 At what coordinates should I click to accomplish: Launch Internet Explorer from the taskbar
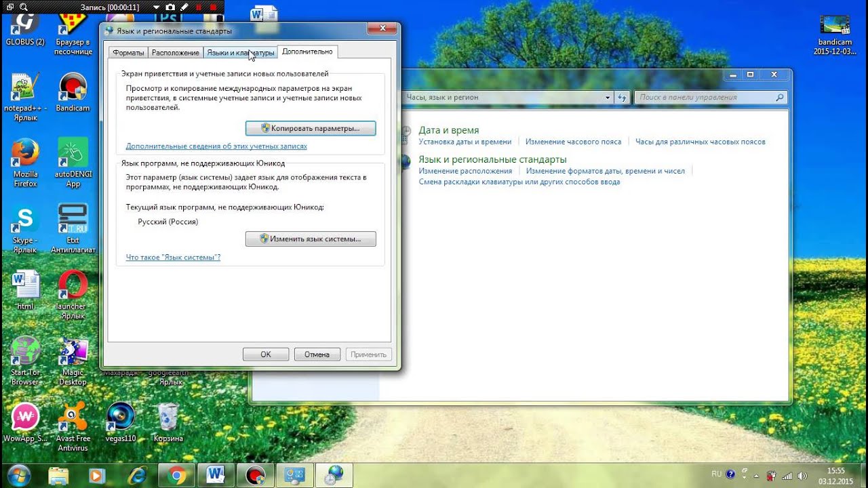click(x=138, y=476)
